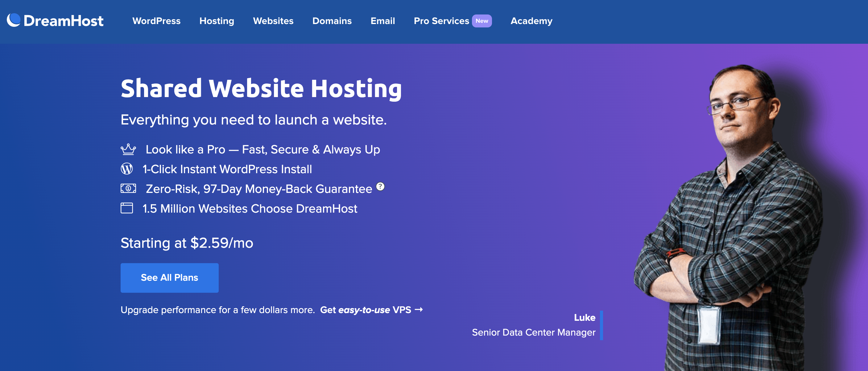
Task: Open the Email navigation menu
Action: (383, 21)
